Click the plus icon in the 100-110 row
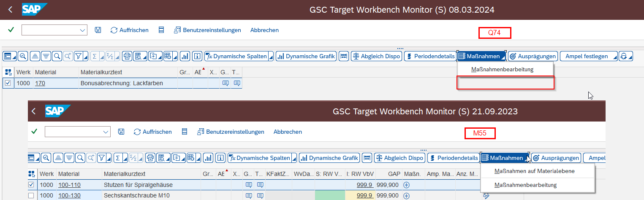The image size is (644, 200). tap(407, 185)
